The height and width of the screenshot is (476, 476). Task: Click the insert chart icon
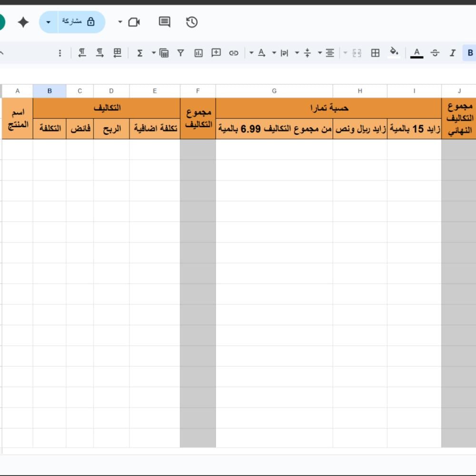point(198,53)
